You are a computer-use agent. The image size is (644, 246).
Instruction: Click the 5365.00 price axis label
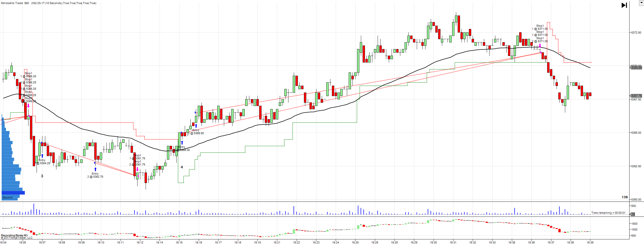(x=636, y=133)
